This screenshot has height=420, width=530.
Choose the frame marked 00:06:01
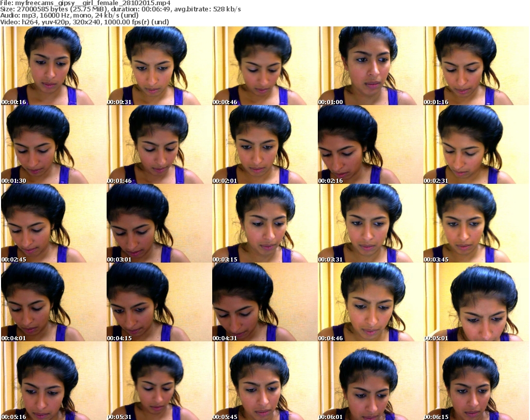[x=371, y=381]
